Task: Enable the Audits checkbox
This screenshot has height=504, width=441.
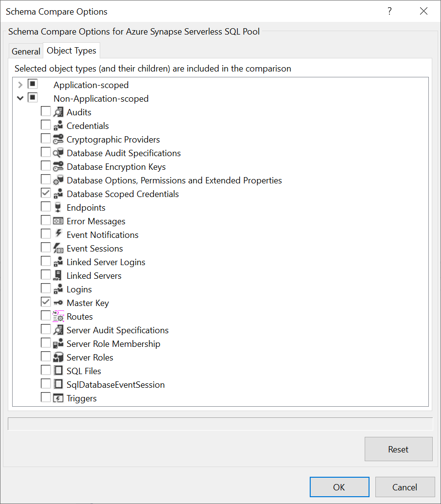Action: pyautogui.click(x=46, y=111)
